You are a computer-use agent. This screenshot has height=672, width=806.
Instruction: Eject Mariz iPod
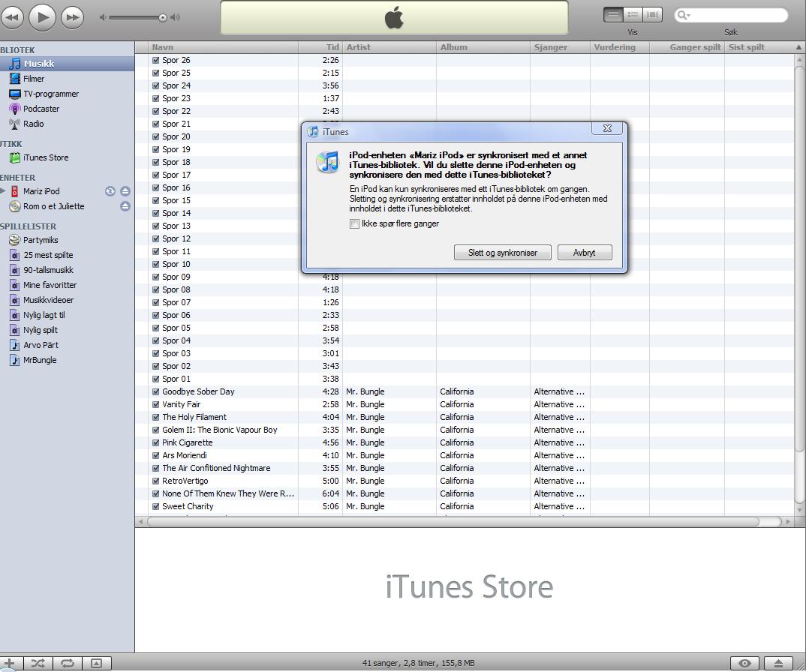tap(125, 191)
